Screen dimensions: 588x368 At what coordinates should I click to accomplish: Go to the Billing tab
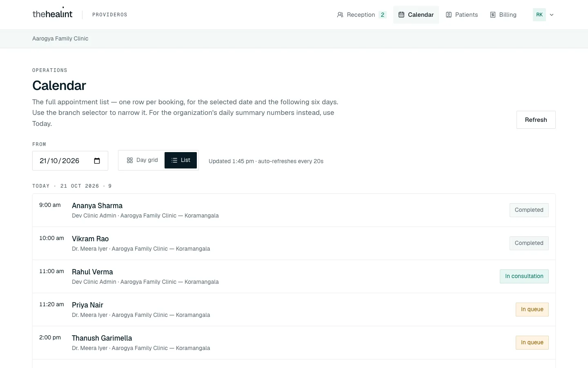(x=503, y=15)
